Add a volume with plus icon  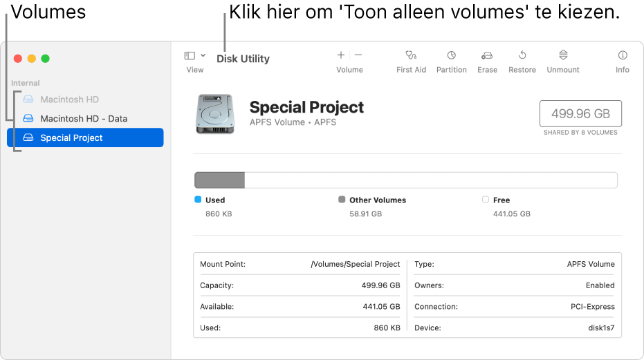tap(341, 55)
